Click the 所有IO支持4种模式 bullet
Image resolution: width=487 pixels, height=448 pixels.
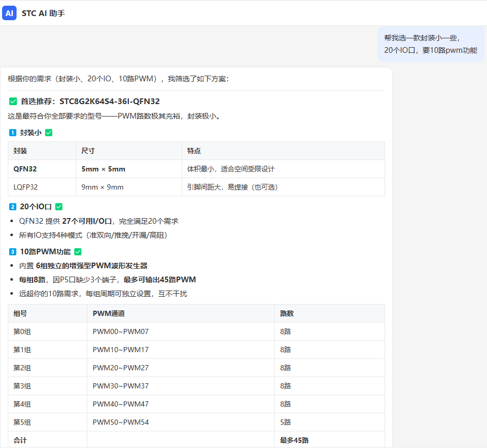93,235
